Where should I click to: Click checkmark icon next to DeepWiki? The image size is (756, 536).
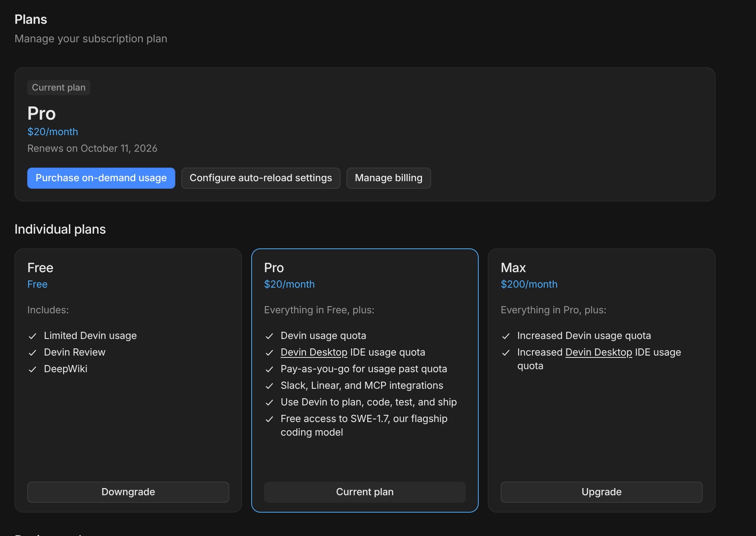click(32, 369)
